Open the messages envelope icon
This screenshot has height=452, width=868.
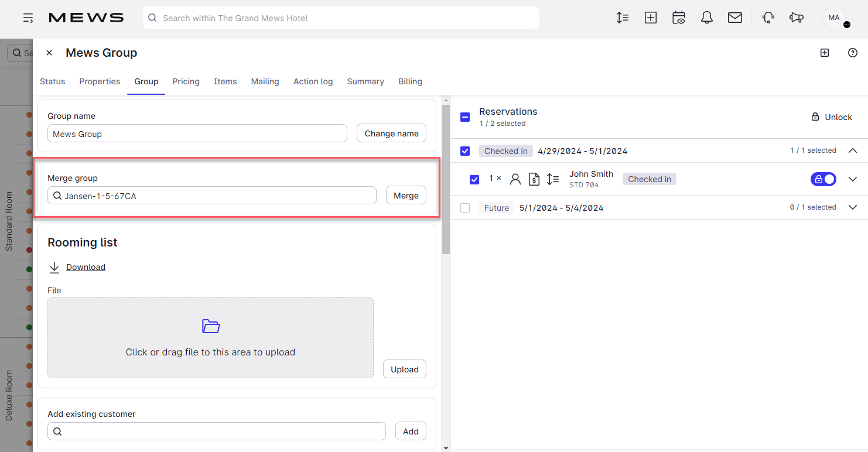(735, 18)
